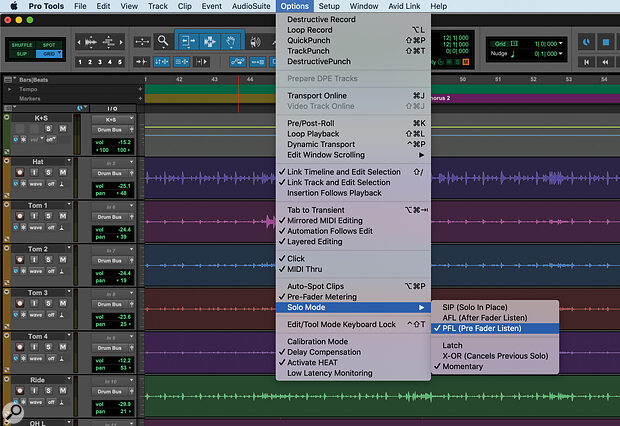Open the AudioSuite menu
Viewport: 620px width, 426px height.
251,6
